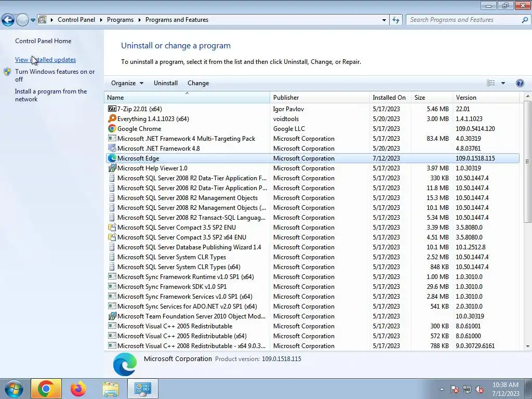This screenshot has height=399, width=532.
Task: Click the SQL Server Compact 3.5 SP2 ENU icon
Action: pyautogui.click(x=112, y=227)
